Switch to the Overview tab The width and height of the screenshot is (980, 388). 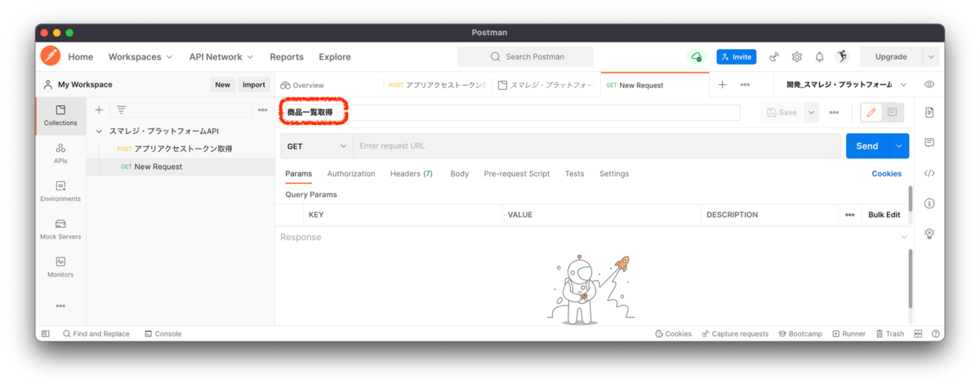point(302,85)
